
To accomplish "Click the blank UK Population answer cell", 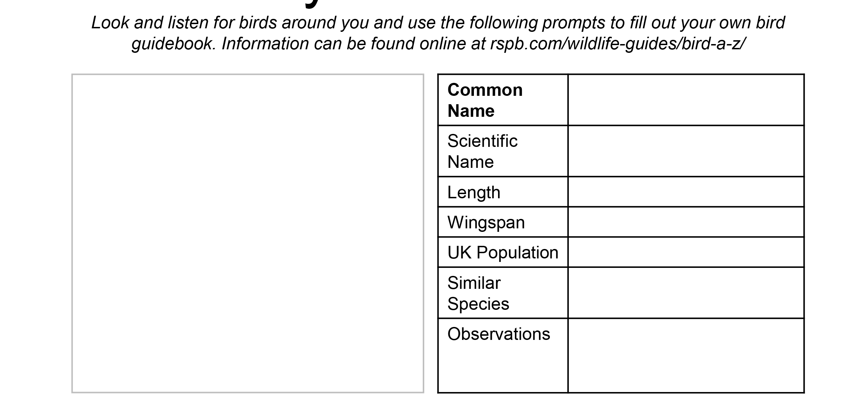I will coord(686,252).
